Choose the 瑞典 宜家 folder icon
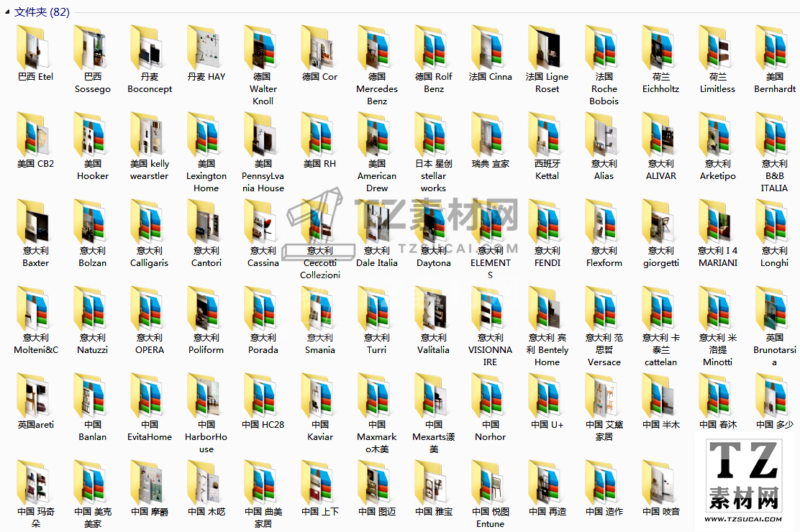The height and width of the screenshot is (532, 800). coord(488,134)
